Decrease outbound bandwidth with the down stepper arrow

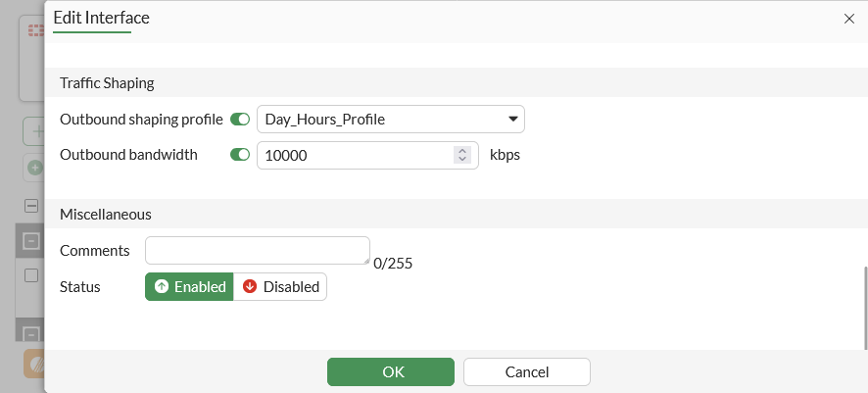[x=462, y=159]
